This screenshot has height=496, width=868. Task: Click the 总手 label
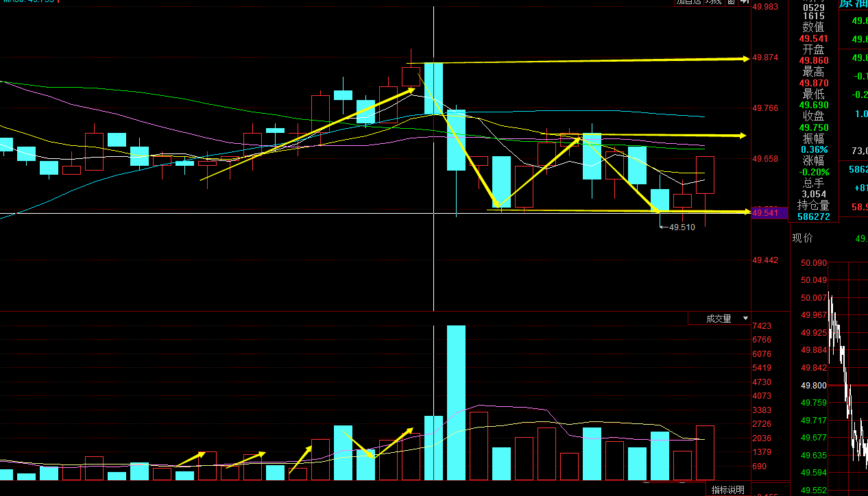[x=814, y=183]
